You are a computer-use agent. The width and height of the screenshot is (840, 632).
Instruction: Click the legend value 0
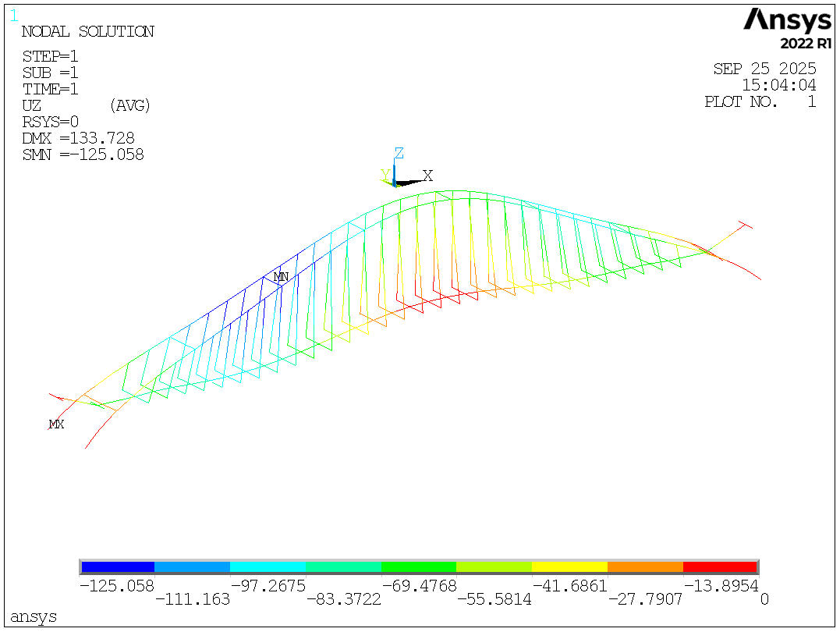[764, 598]
